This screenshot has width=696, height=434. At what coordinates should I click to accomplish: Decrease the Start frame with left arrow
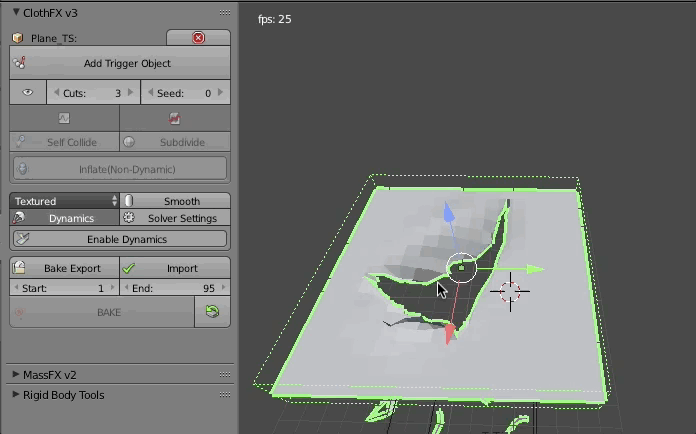(16, 288)
